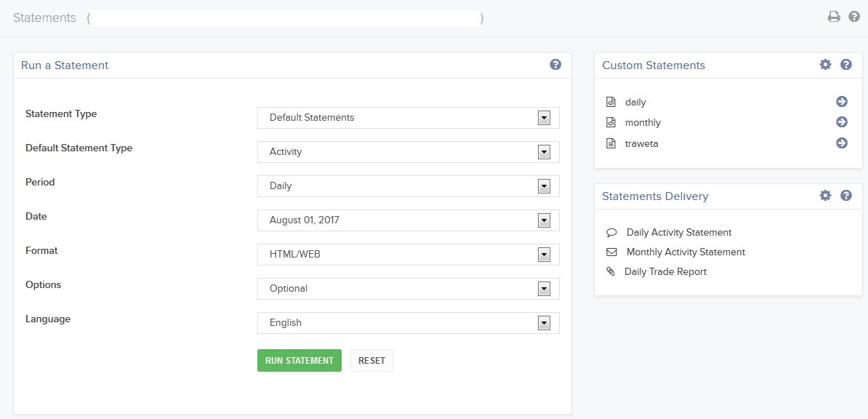Expand the Options dropdown
The width and height of the screenshot is (868, 419).
[x=408, y=289]
